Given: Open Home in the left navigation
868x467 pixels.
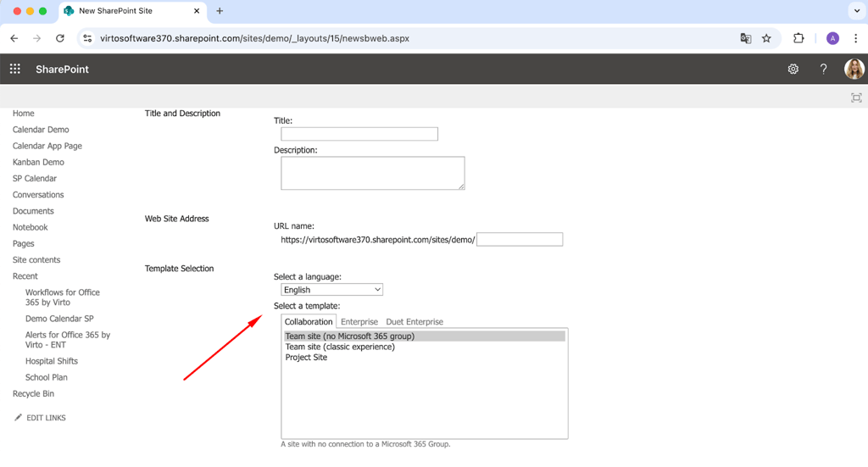Looking at the screenshot, I should [23, 114].
